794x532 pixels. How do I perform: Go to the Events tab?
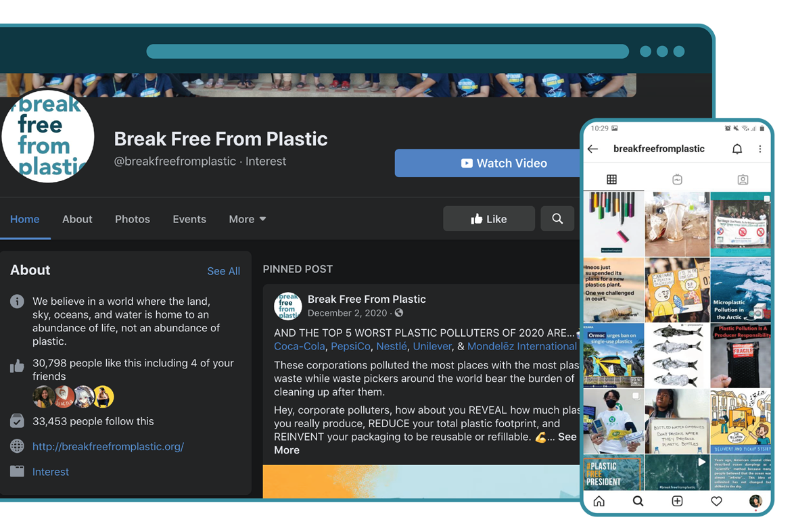pos(189,219)
